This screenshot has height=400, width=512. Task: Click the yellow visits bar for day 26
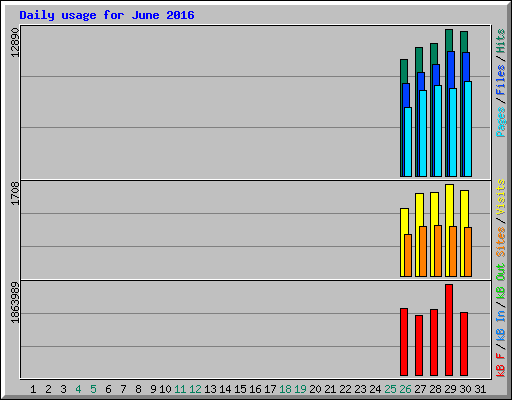(x=404, y=221)
